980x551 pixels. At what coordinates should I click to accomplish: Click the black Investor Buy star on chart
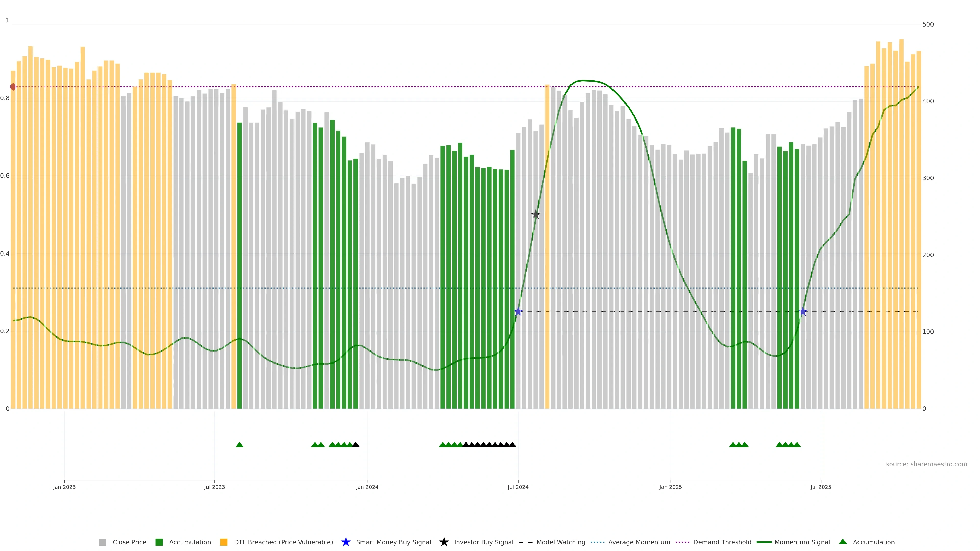pos(535,215)
